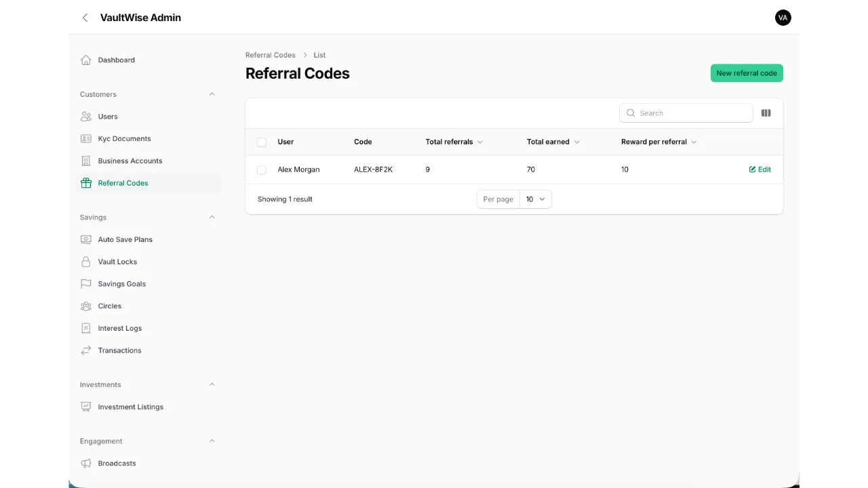Click the Vault Locks padlock icon
The height and width of the screenshot is (488, 868).
(86, 262)
